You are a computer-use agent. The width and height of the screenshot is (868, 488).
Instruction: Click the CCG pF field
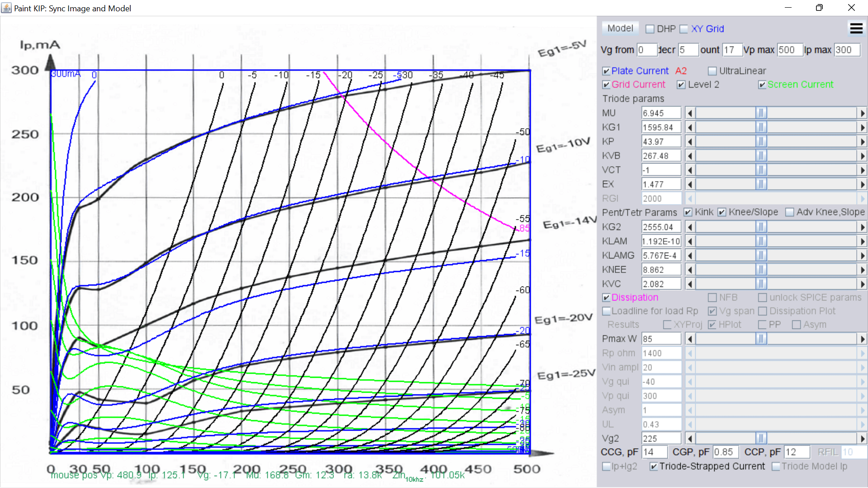[655, 452]
